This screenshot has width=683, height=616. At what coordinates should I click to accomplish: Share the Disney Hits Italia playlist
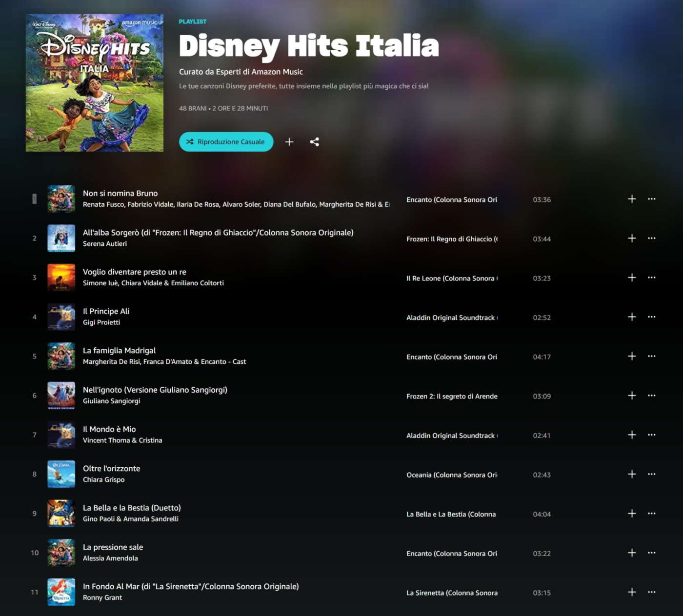pos(315,142)
